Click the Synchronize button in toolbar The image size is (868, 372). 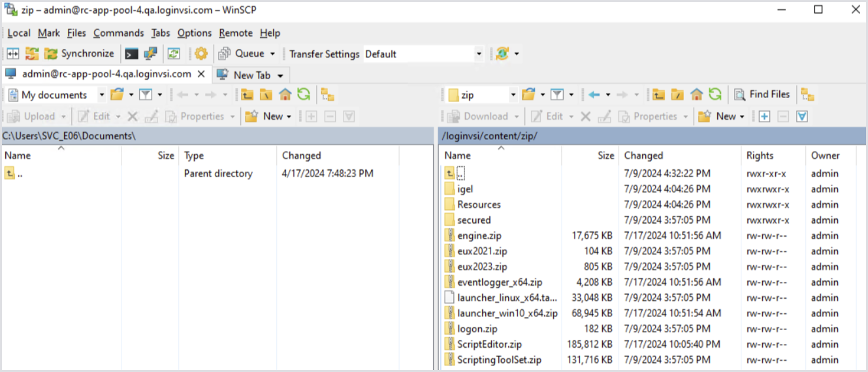(78, 54)
